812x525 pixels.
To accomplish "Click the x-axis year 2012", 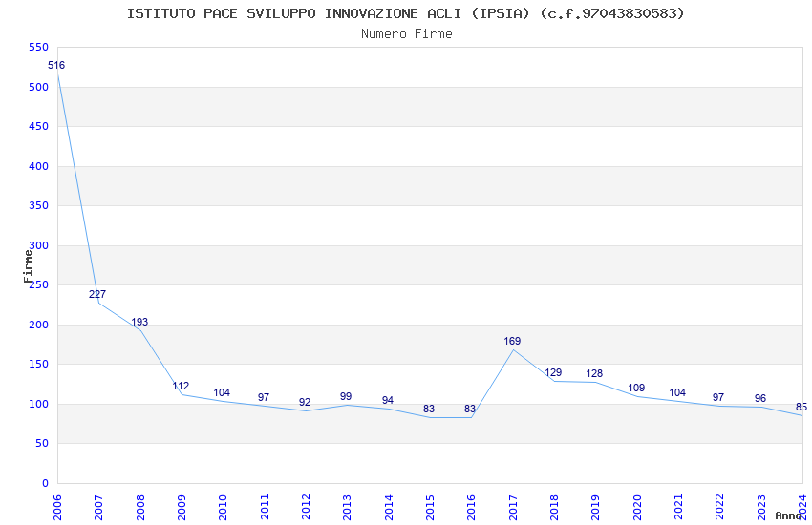I will [306, 508].
